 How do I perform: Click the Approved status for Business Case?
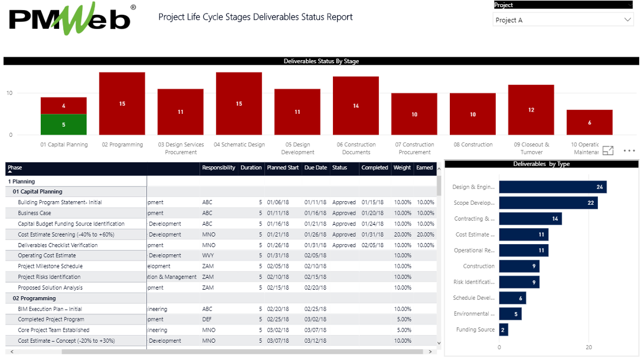point(344,213)
